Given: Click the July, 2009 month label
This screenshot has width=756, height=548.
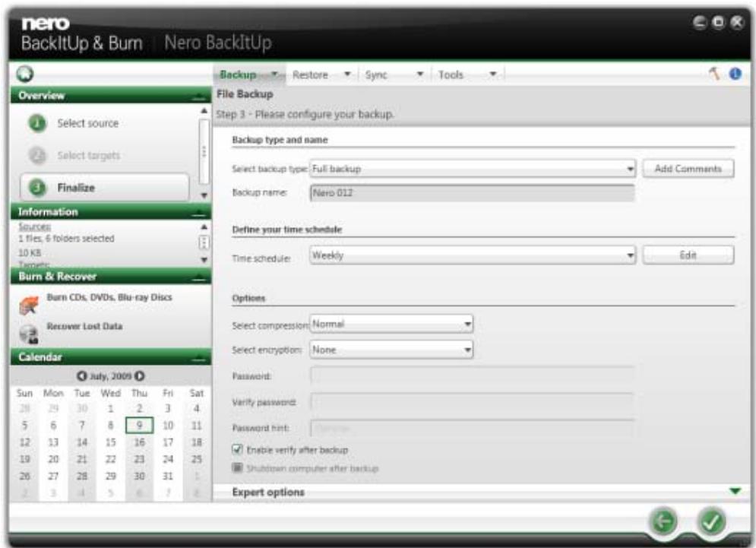Looking at the screenshot, I should point(110,375).
